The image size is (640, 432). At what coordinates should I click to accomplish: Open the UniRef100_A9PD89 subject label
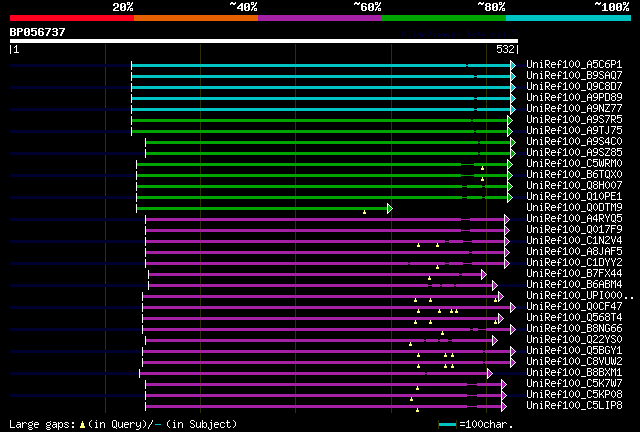click(574, 98)
